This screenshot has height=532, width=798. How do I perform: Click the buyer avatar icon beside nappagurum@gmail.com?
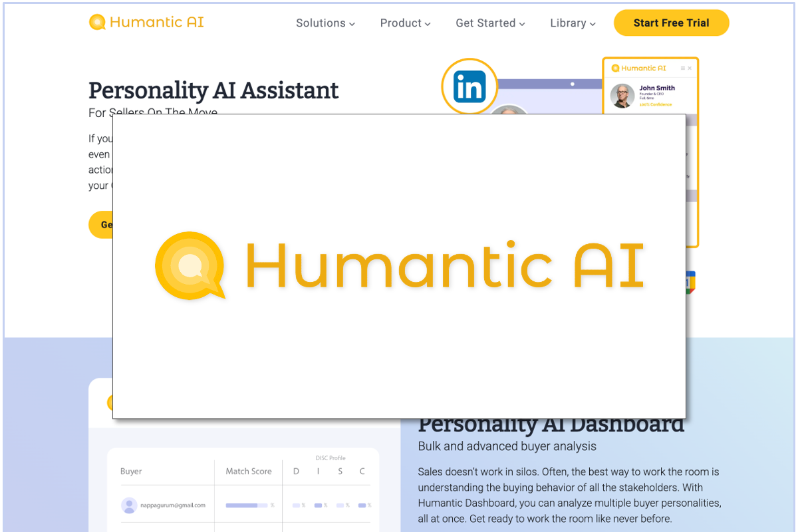(129, 505)
